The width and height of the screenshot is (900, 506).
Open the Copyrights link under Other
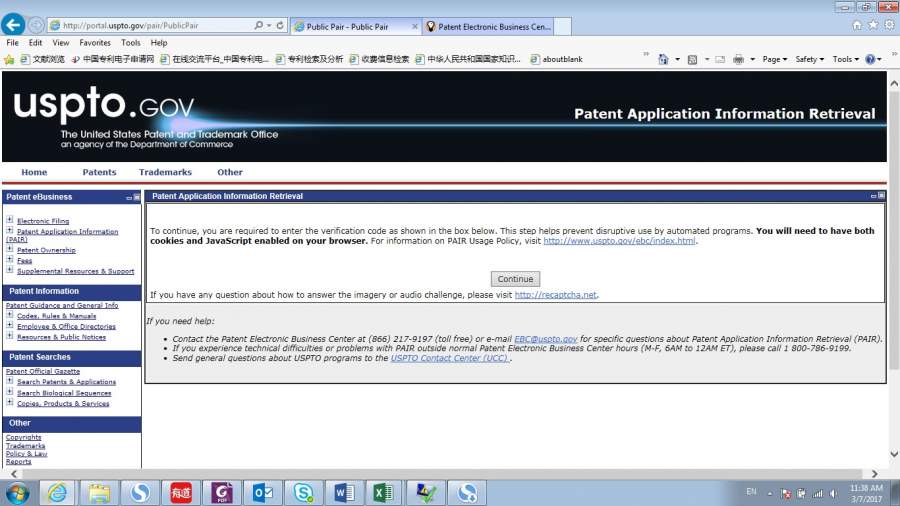24,437
